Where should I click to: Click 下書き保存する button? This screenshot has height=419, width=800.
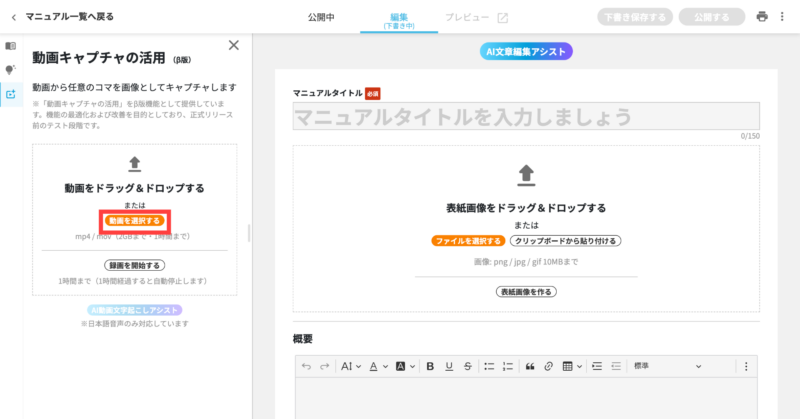pos(635,17)
